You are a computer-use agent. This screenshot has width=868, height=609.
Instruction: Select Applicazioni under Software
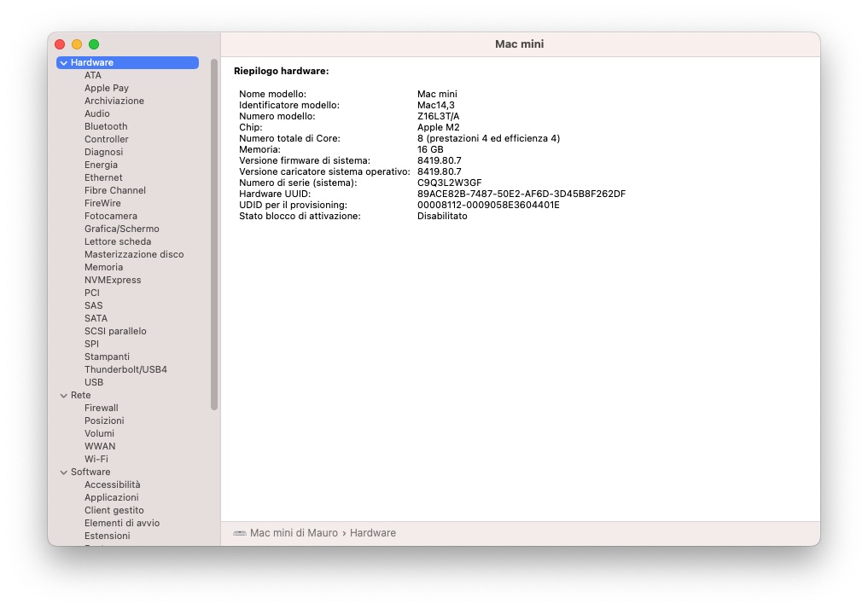(111, 497)
